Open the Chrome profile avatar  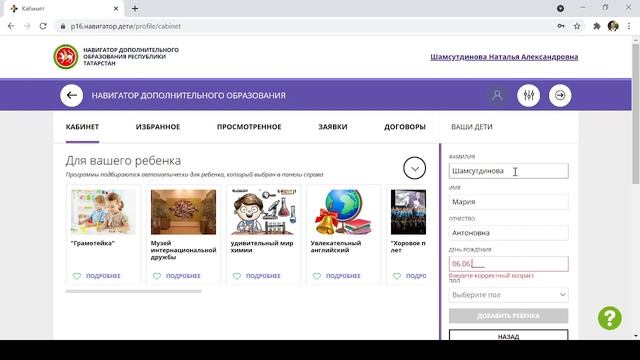pyautogui.click(x=613, y=26)
